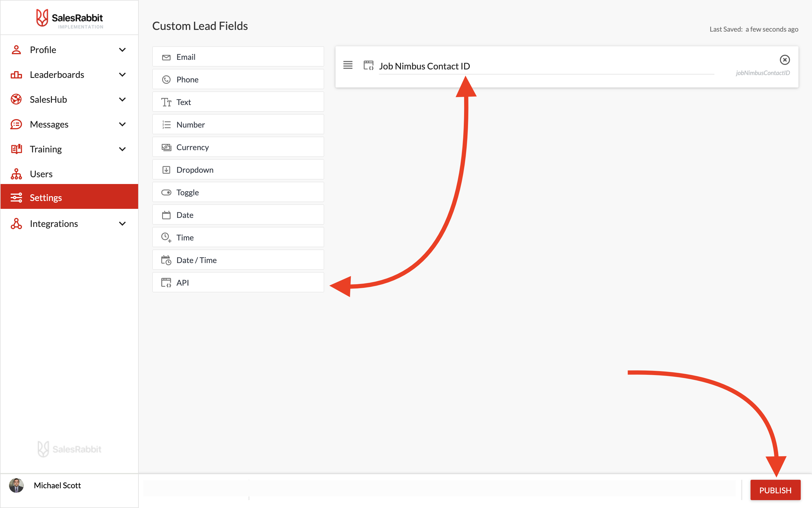Click the Profile person icon
This screenshot has width=812, height=508.
coord(16,50)
